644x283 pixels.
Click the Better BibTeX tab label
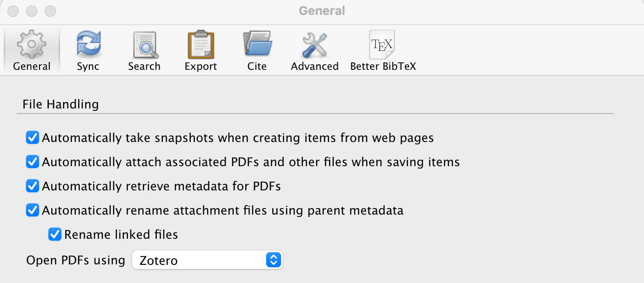click(x=383, y=66)
